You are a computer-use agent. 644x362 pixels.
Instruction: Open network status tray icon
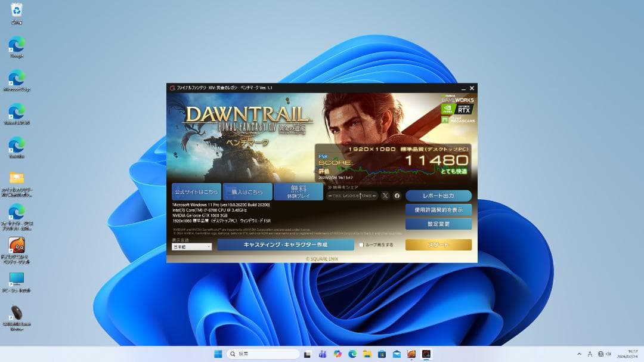[600, 354]
